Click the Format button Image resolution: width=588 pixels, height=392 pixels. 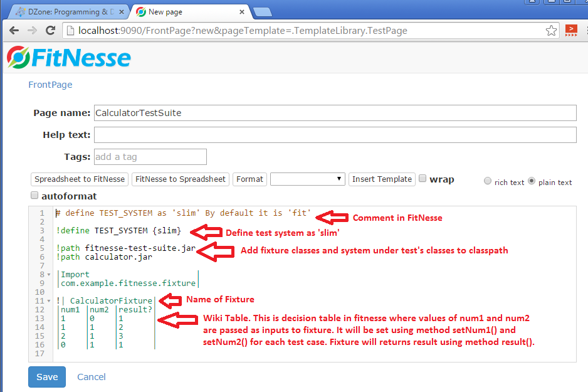pyautogui.click(x=249, y=179)
